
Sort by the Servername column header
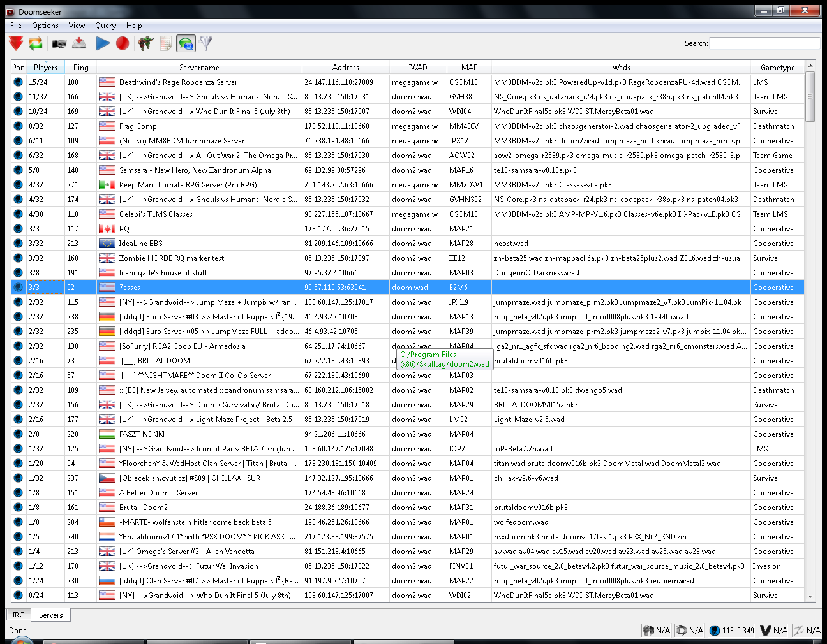(x=199, y=67)
